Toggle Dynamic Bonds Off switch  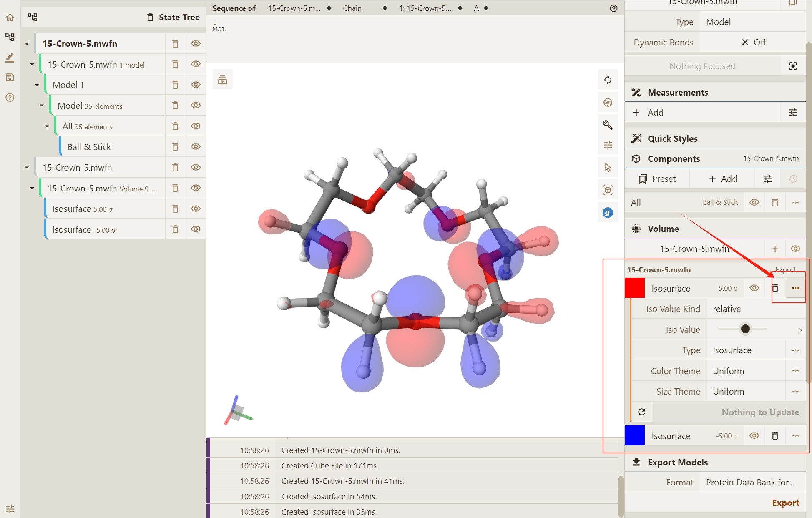coord(753,43)
